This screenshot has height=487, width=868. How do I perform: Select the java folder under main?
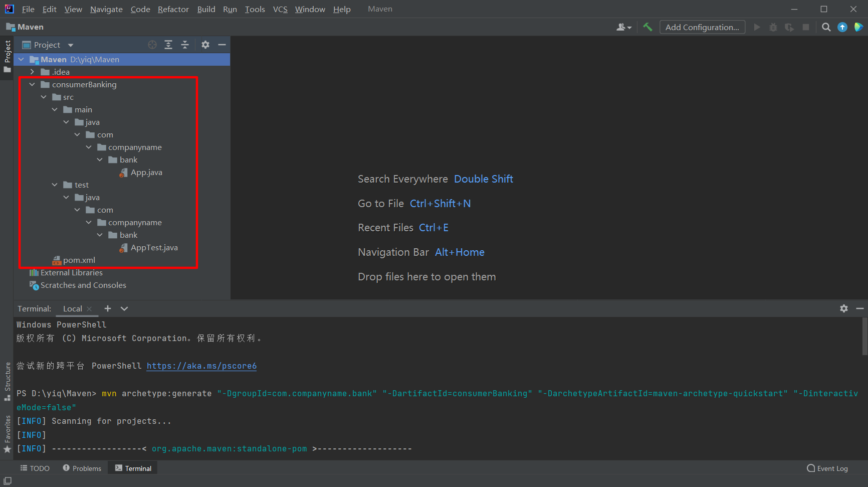point(87,122)
